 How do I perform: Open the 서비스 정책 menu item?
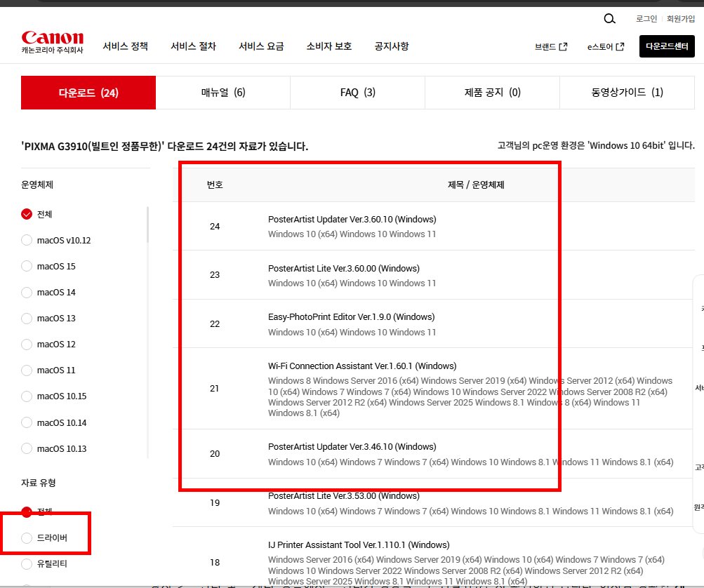pyautogui.click(x=124, y=46)
